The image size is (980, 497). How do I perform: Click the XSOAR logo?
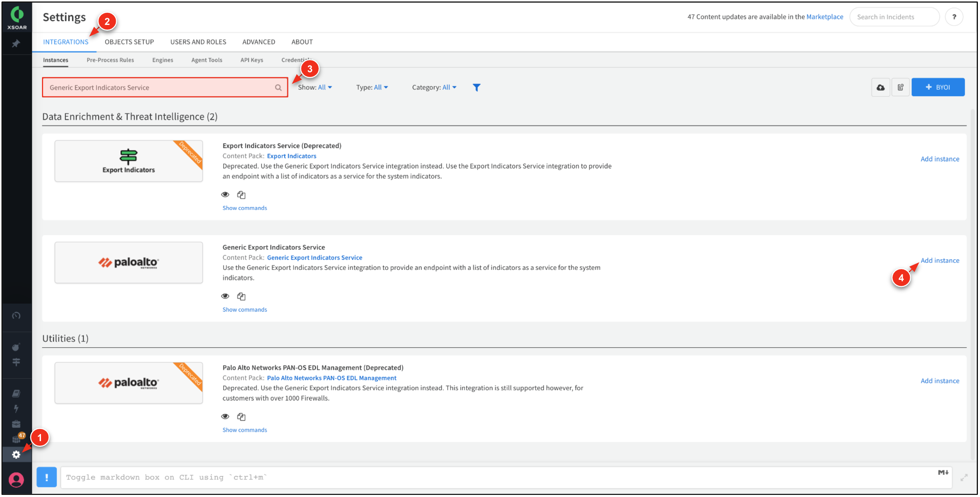click(x=17, y=18)
